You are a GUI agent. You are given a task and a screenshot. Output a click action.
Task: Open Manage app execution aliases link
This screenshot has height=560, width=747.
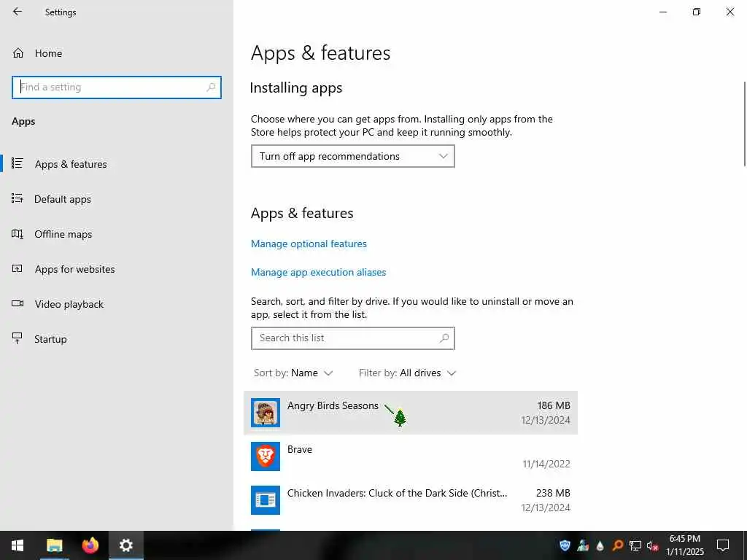(318, 273)
